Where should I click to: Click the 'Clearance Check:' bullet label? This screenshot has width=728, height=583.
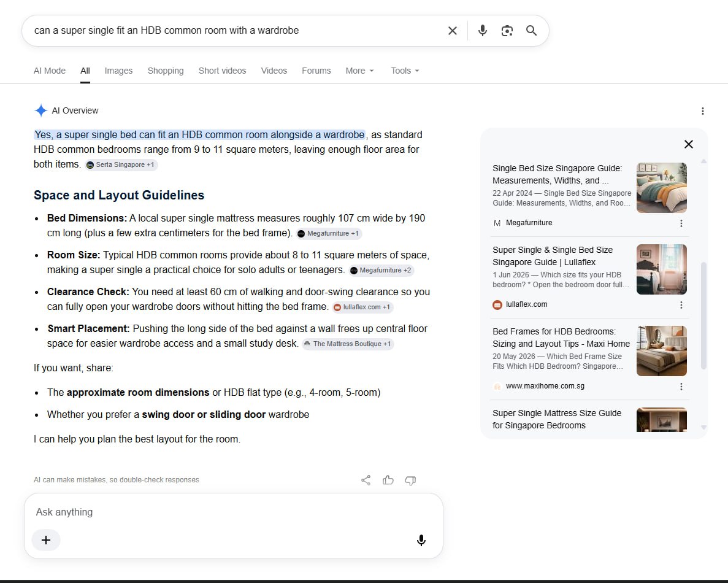88,292
